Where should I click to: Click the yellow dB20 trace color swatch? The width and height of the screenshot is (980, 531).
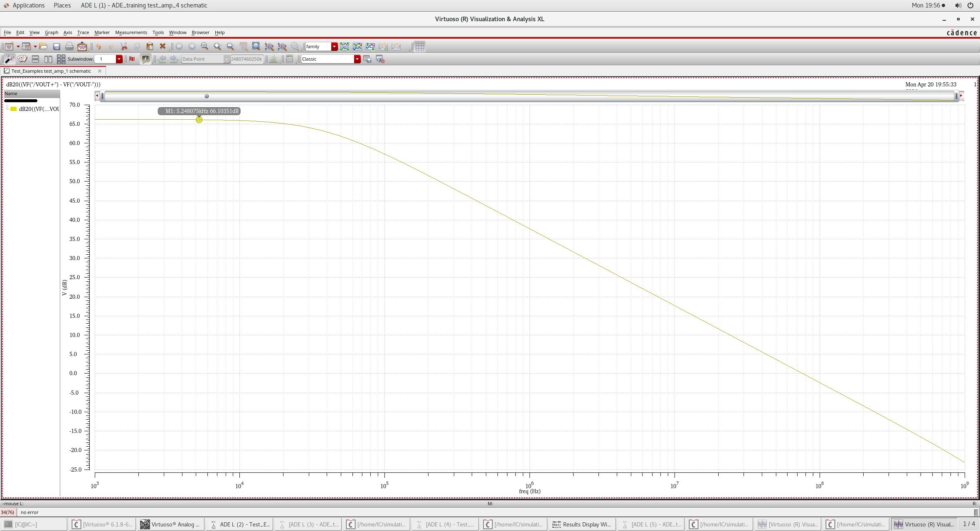[13, 109]
